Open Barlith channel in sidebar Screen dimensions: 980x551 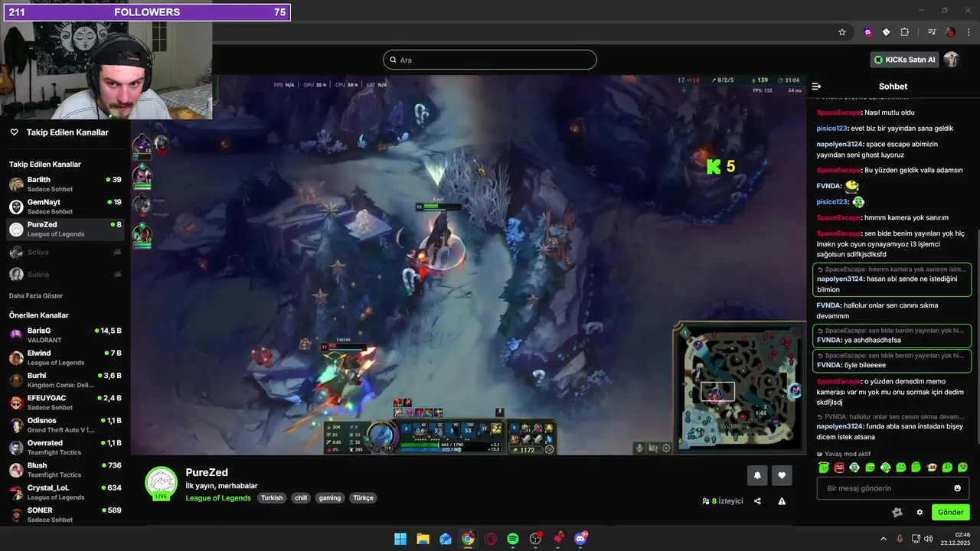coord(65,184)
